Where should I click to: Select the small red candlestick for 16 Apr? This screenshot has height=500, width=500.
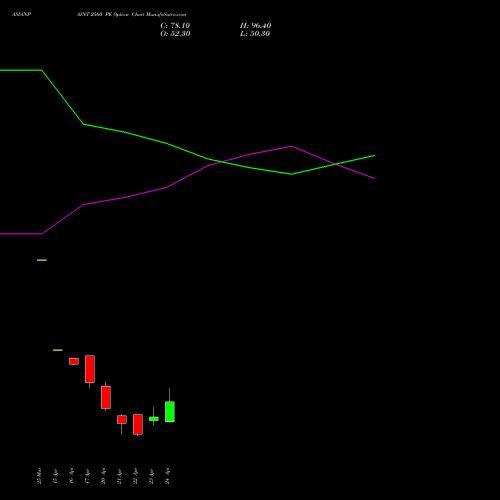coord(74,361)
